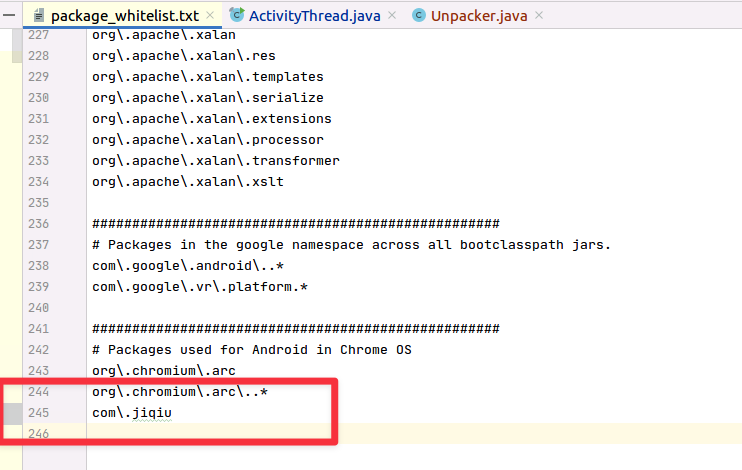The height and width of the screenshot is (470, 742).
Task: Switch to the ActivityThread.java tab
Action: (x=311, y=15)
